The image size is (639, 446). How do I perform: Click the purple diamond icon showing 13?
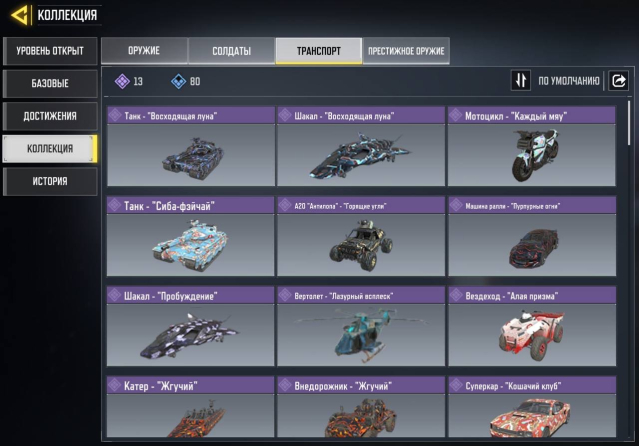coord(122,81)
